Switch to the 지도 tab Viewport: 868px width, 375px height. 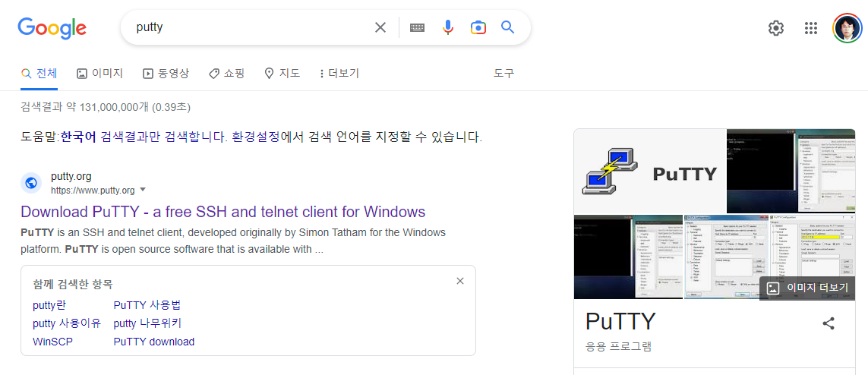tap(282, 73)
